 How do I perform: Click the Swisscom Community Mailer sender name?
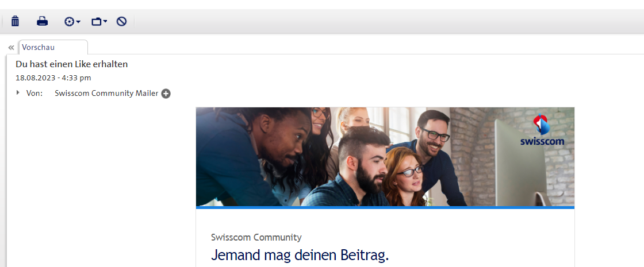point(106,94)
